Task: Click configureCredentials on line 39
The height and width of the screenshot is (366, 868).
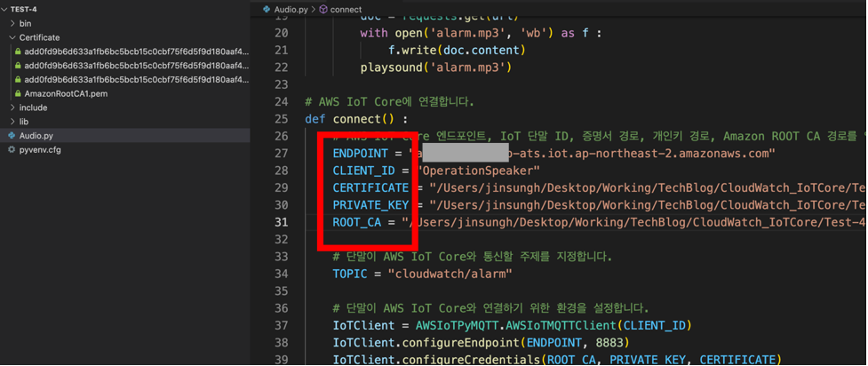Action: point(471,360)
